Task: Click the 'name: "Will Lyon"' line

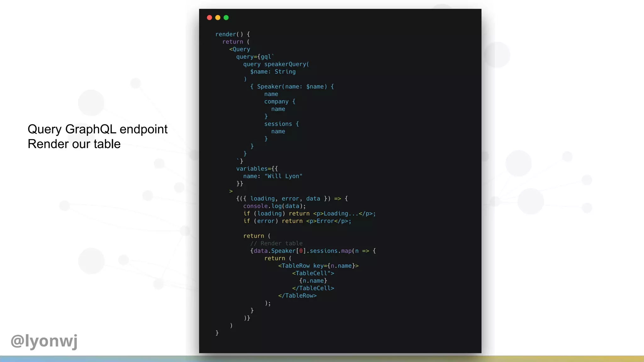Action: 273,176
